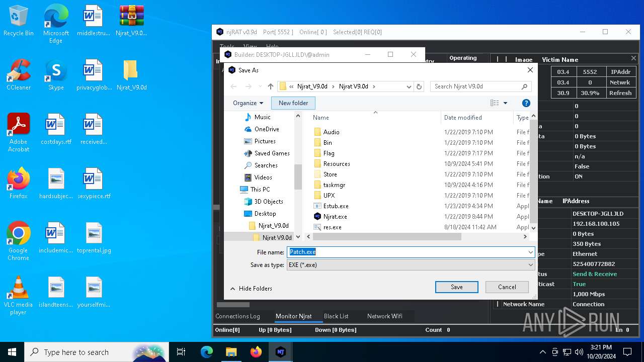Click the volume tray icon
This screenshot has width=644, height=362.
coord(579,352)
